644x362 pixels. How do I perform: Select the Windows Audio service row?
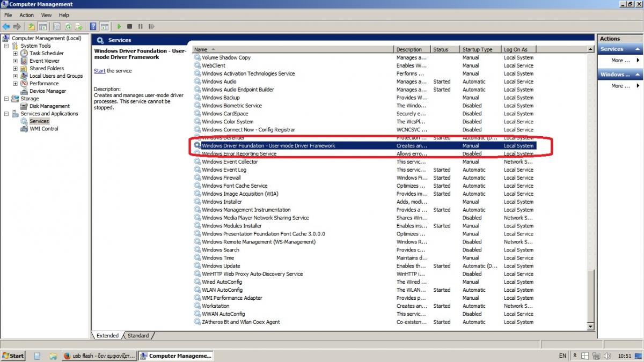(365, 82)
